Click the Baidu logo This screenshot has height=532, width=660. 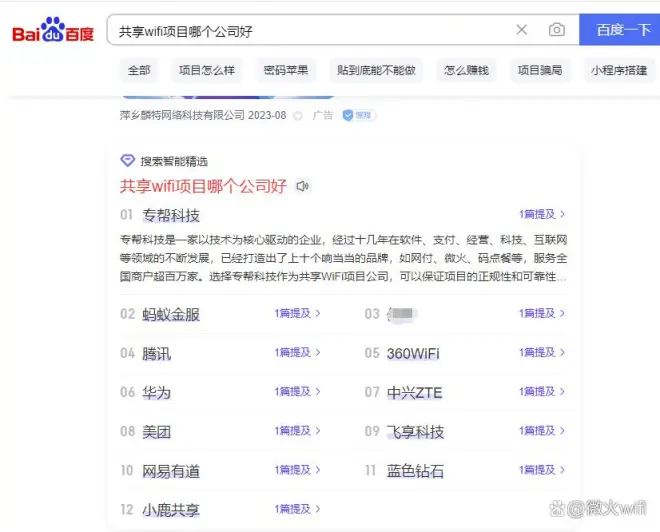pyautogui.click(x=53, y=30)
